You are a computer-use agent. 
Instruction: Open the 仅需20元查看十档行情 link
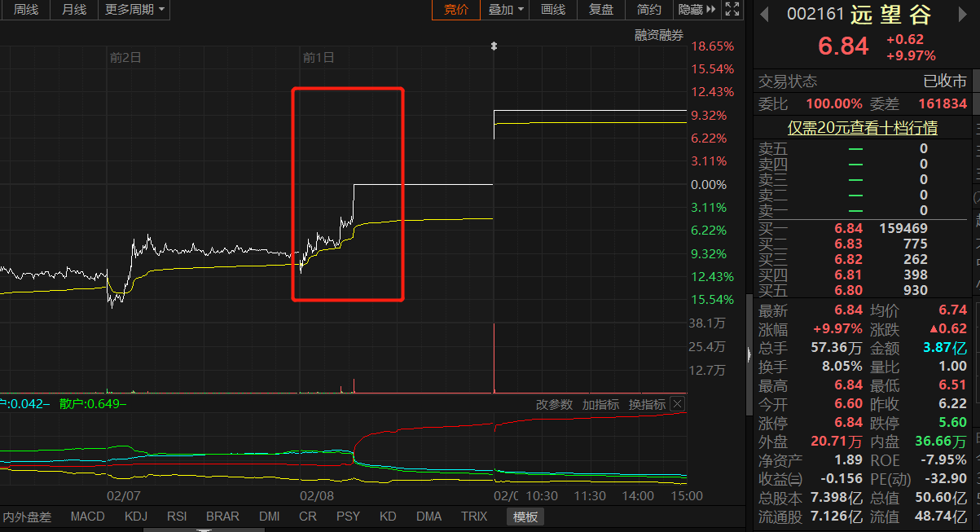coord(862,128)
